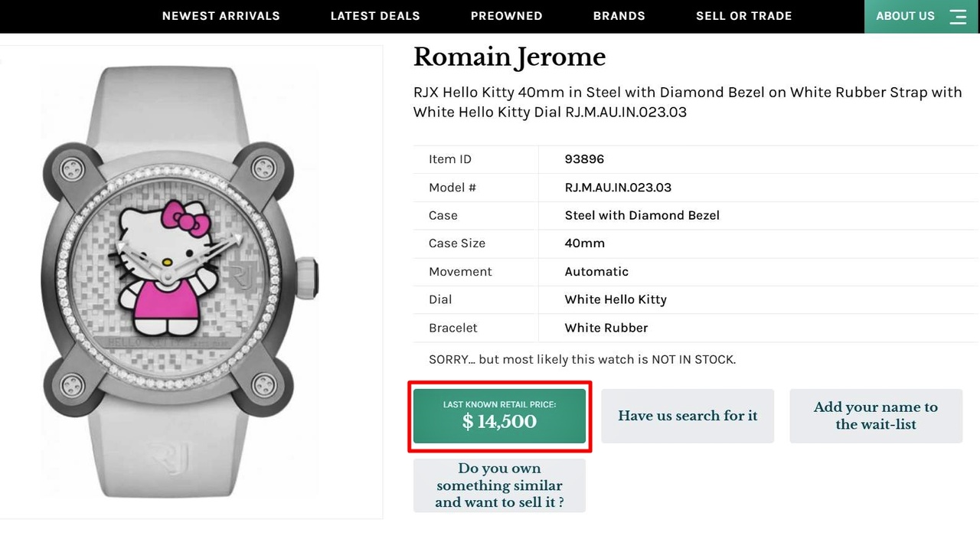This screenshot has height=549, width=980.
Task: Click 'Do you own something similar' button
Action: (499, 485)
